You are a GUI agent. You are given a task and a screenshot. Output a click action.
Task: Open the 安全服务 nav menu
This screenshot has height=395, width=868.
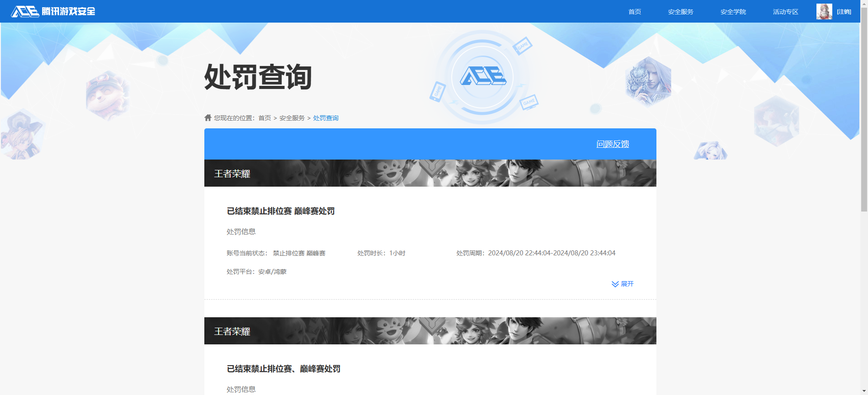click(681, 12)
